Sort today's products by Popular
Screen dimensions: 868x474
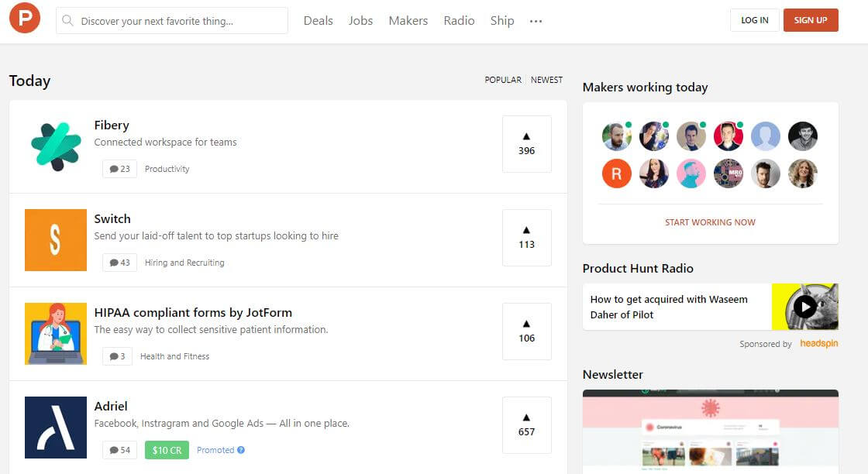[x=503, y=80]
